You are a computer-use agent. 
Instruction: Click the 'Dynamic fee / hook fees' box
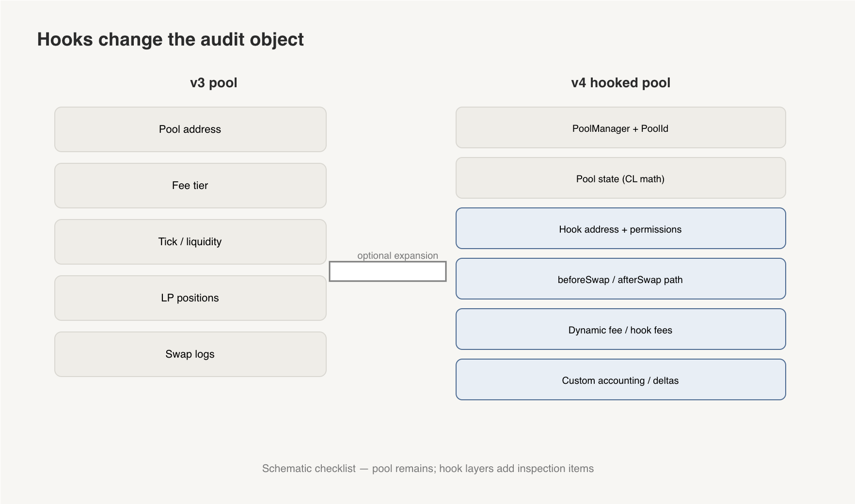pyautogui.click(x=621, y=329)
